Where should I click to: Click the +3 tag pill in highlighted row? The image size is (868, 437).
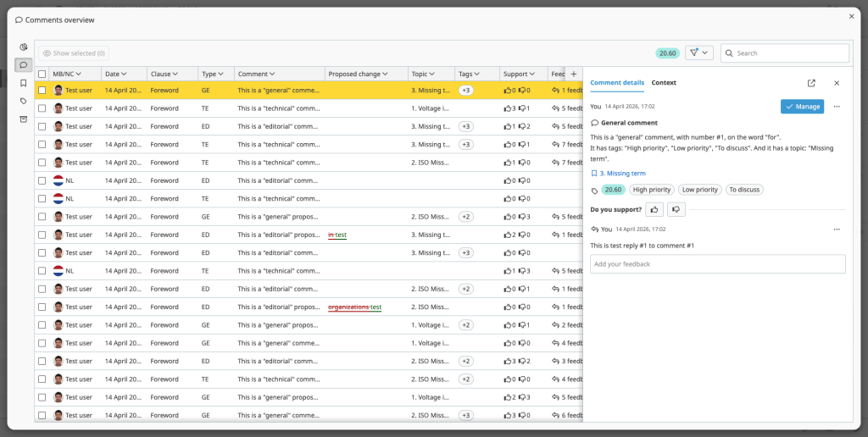pyautogui.click(x=465, y=90)
